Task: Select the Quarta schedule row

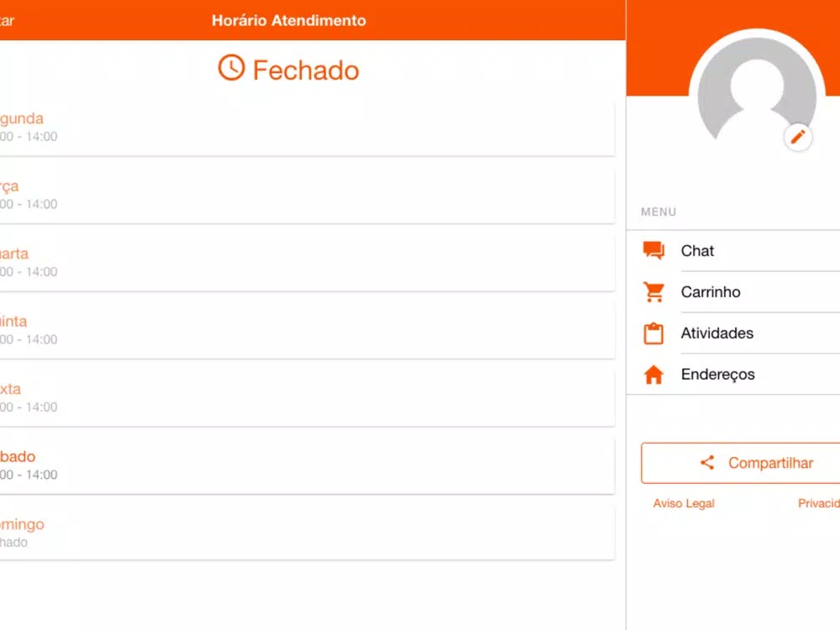Action: click(307, 262)
